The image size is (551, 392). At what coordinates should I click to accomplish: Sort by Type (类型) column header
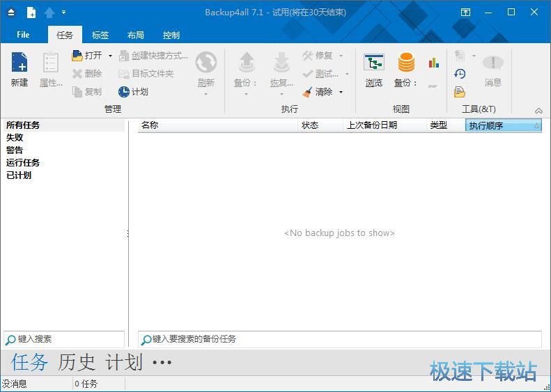pos(446,125)
